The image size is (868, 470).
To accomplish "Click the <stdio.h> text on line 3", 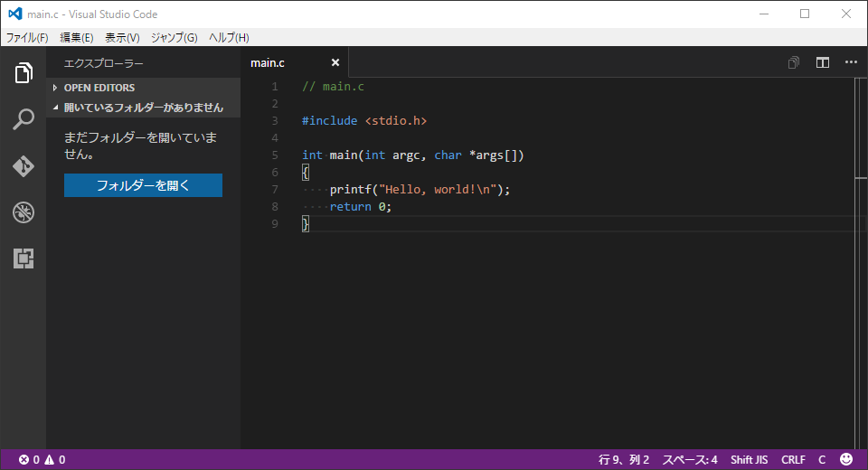I will 396,121.
